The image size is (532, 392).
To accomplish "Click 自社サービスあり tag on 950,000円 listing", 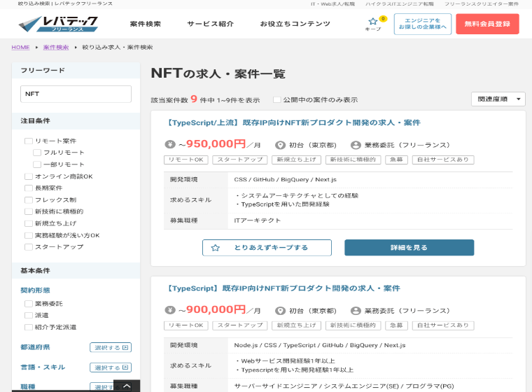I will click(443, 160).
